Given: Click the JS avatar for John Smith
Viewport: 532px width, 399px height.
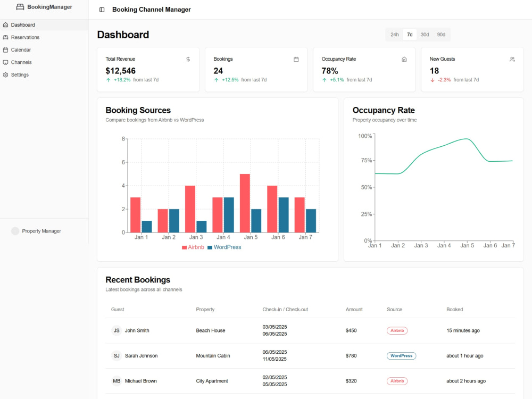Looking at the screenshot, I should (117, 330).
